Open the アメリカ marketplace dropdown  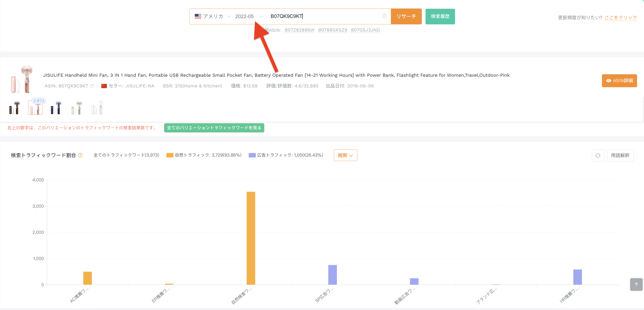pos(213,16)
